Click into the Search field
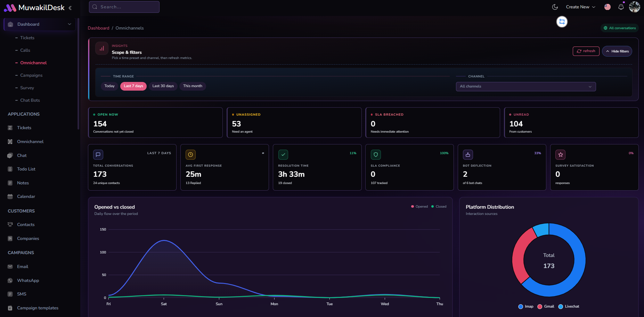Screen dimensions: 644x317 pyautogui.click(x=124, y=7)
